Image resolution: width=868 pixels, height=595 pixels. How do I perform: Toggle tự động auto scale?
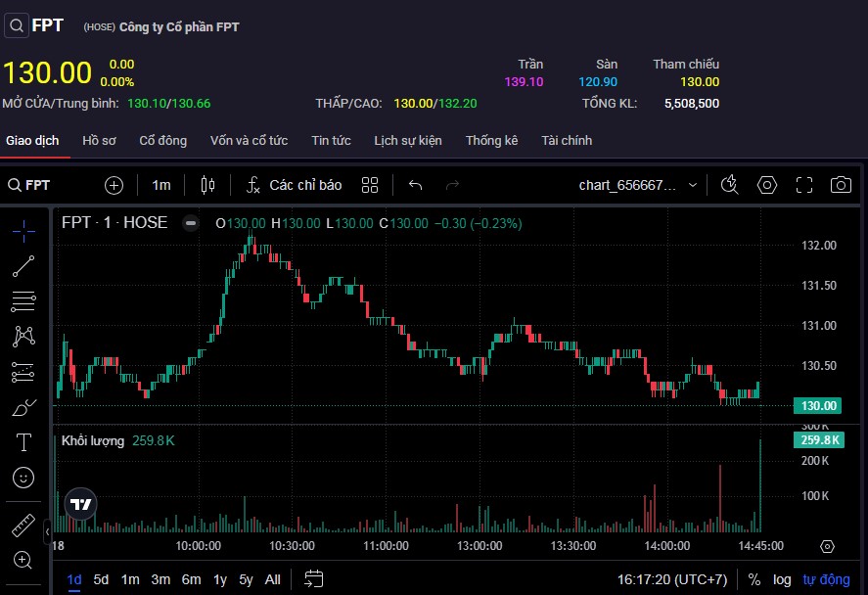click(x=827, y=579)
